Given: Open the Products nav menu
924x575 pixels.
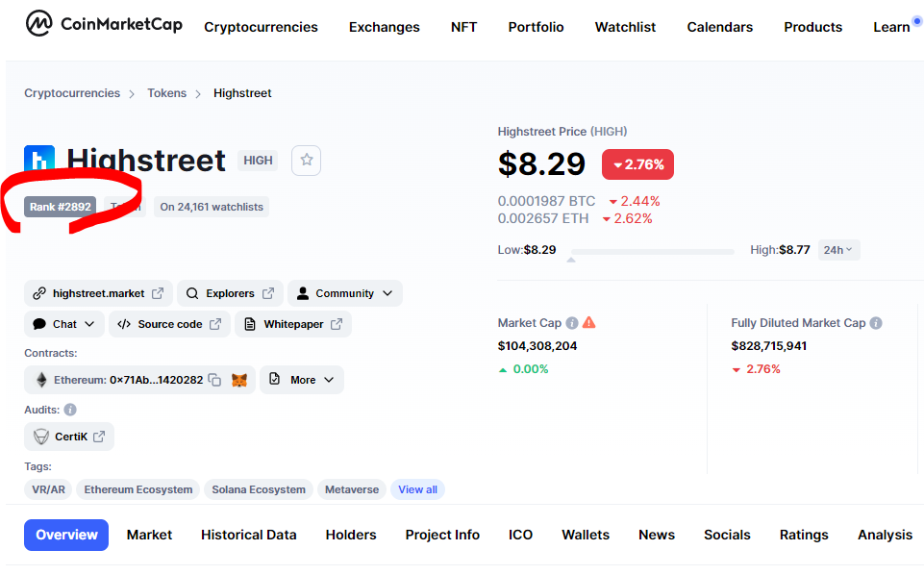Looking at the screenshot, I should point(813,27).
